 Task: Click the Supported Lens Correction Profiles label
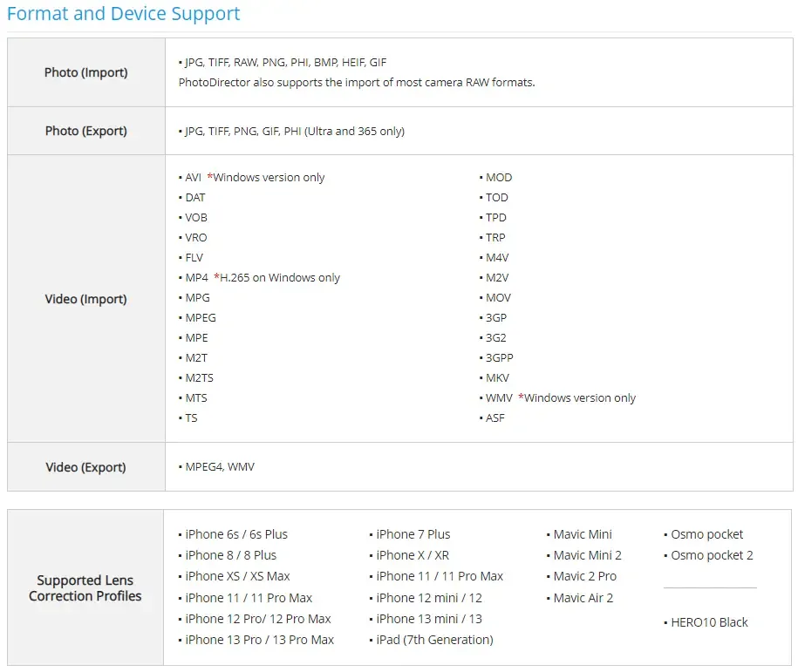click(85, 588)
